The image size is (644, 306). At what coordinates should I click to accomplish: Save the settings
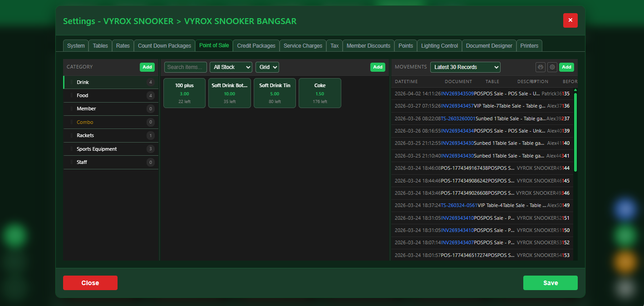(x=550, y=282)
